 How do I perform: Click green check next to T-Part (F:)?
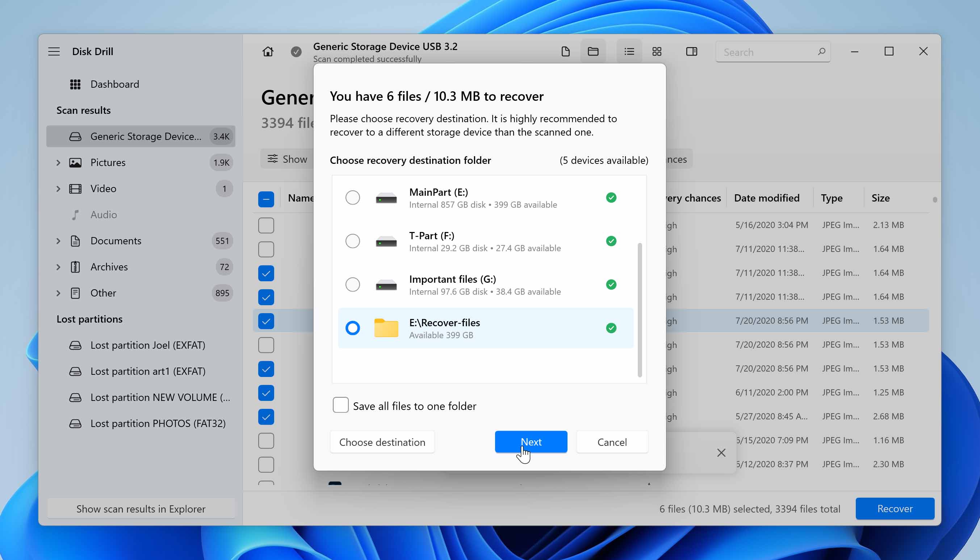(611, 241)
